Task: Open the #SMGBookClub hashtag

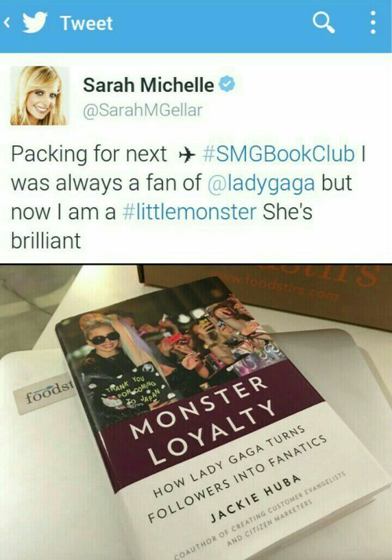Action: (279, 154)
